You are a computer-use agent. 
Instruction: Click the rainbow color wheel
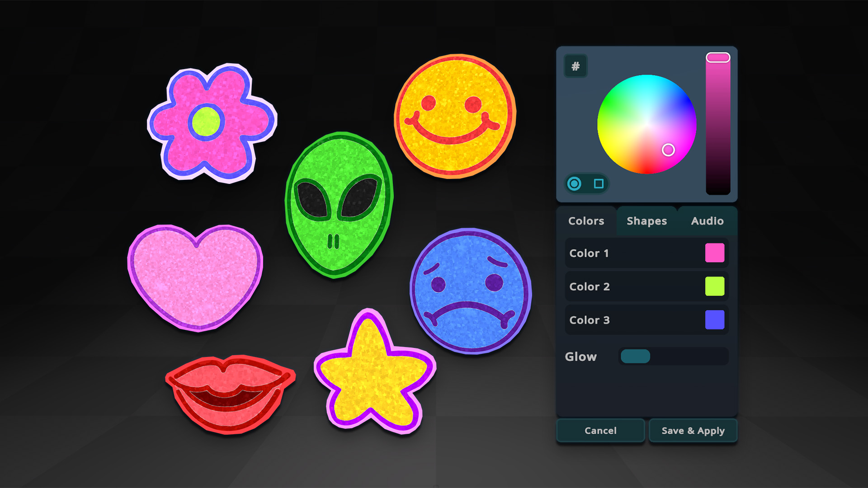pyautogui.click(x=646, y=124)
